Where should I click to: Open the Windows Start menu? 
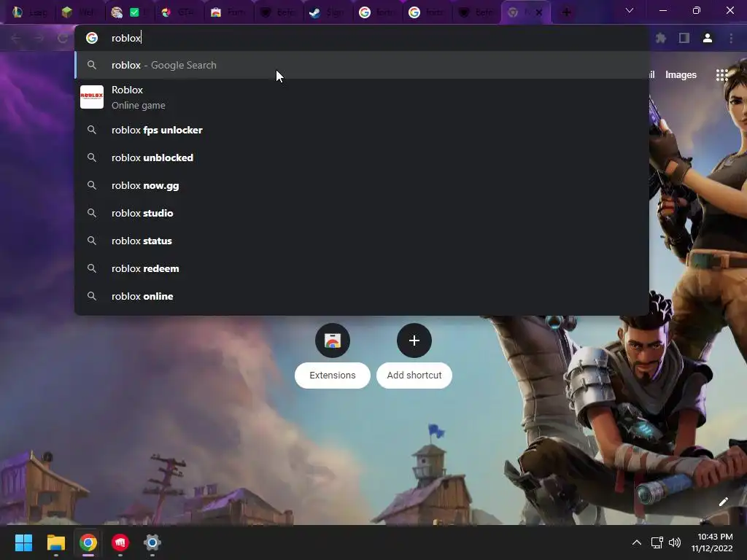[x=23, y=542]
